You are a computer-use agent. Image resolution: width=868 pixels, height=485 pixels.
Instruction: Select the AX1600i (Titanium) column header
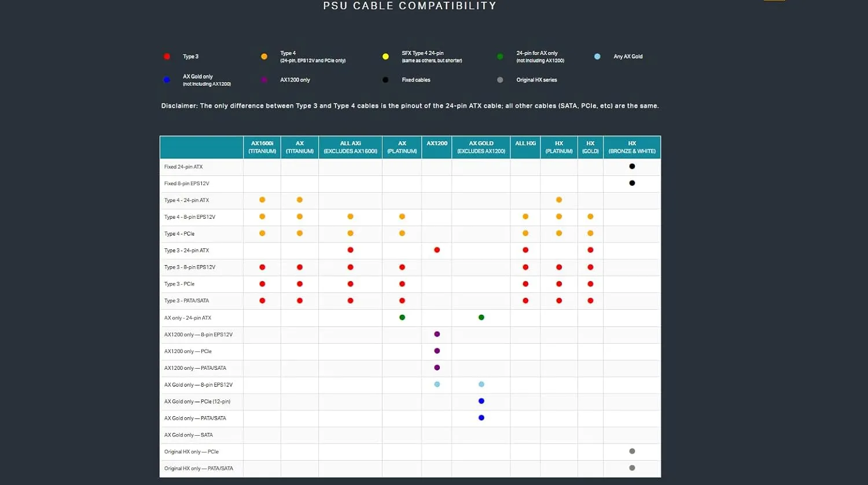click(x=262, y=147)
